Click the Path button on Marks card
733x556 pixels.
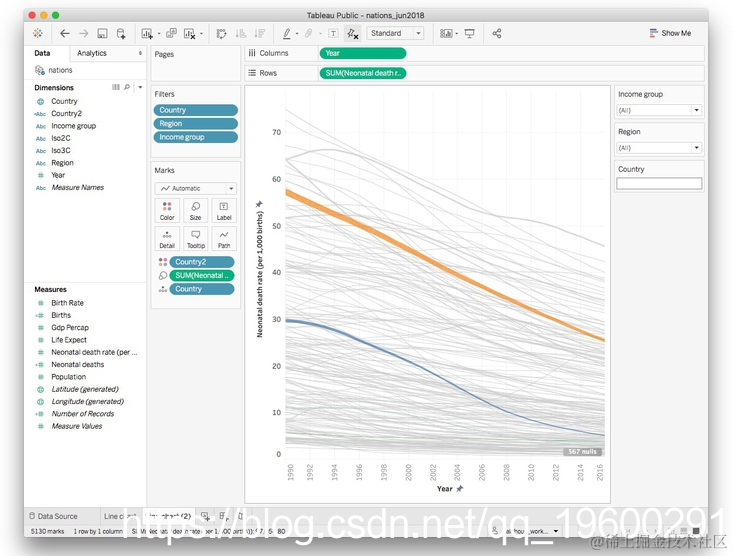[x=224, y=238]
